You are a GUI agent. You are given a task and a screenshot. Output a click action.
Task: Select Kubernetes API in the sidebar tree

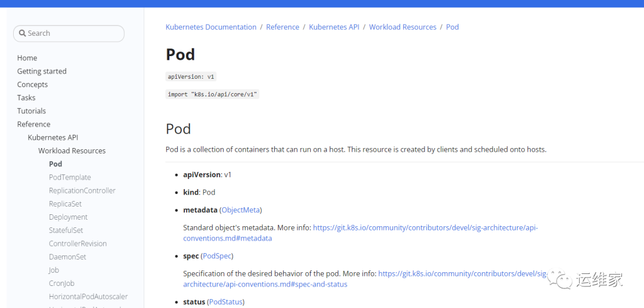[x=53, y=137]
